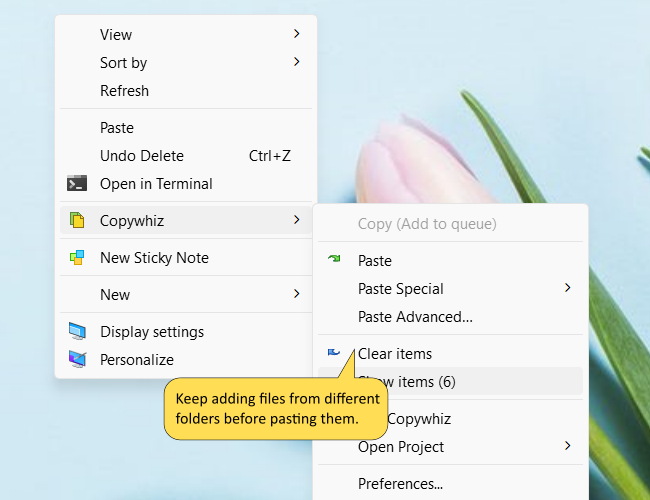Expand the Sort by submenu arrow
The height and width of the screenshot is (500, 650).
click(296, 63)
